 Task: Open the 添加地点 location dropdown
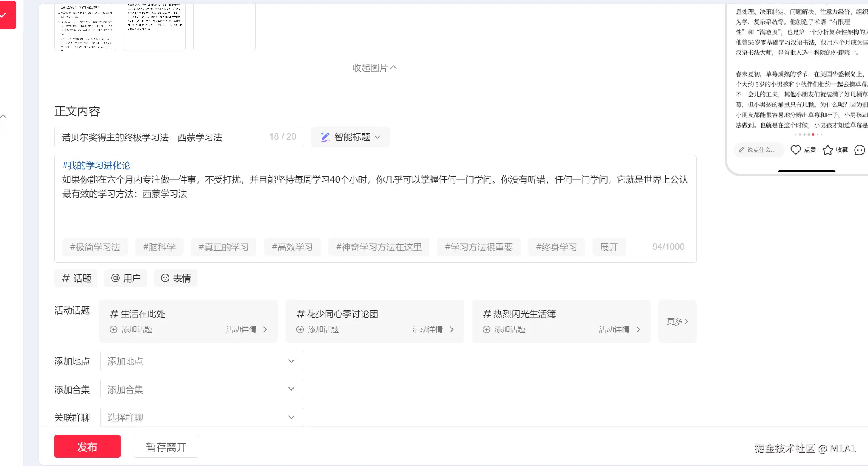[x=202, y=361]
